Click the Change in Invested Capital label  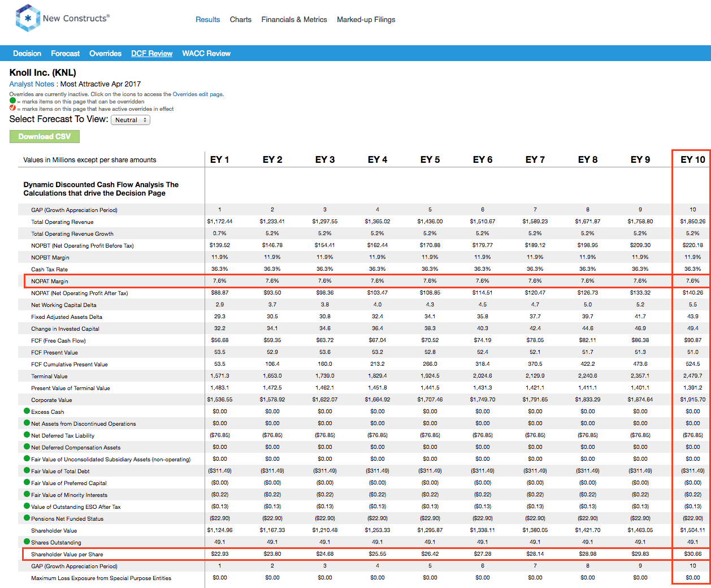65,328
